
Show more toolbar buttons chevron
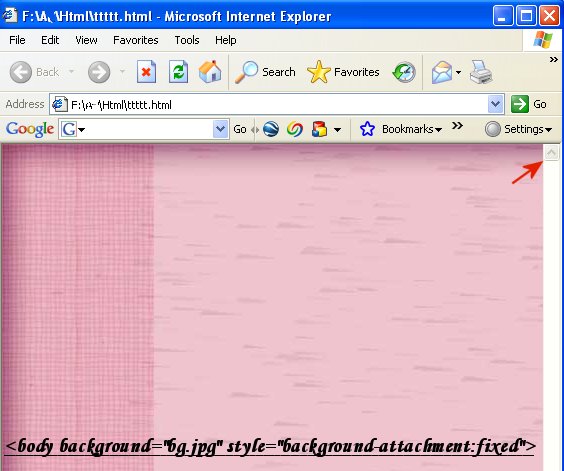tap(554, 59)
